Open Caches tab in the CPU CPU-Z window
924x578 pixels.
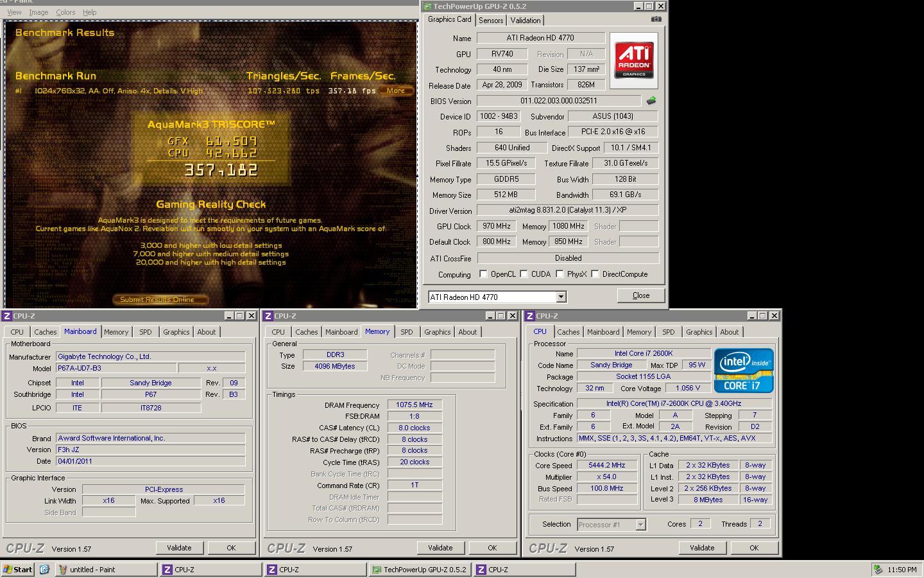pos(569,332)
